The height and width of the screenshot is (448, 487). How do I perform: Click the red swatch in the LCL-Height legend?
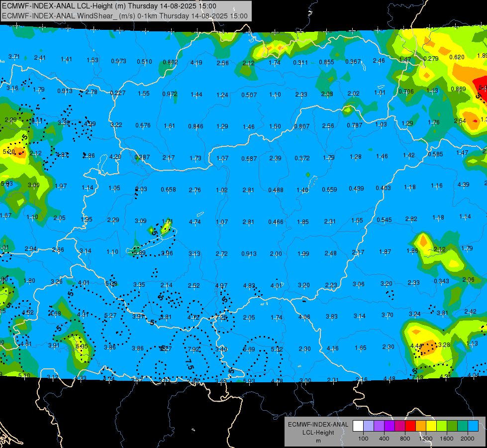click(410, 426)
